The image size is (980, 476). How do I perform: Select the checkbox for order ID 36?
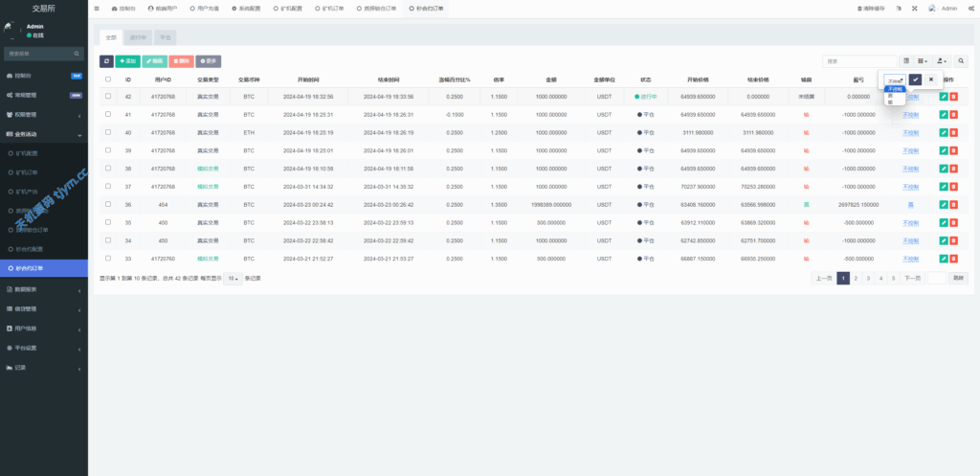108,205
